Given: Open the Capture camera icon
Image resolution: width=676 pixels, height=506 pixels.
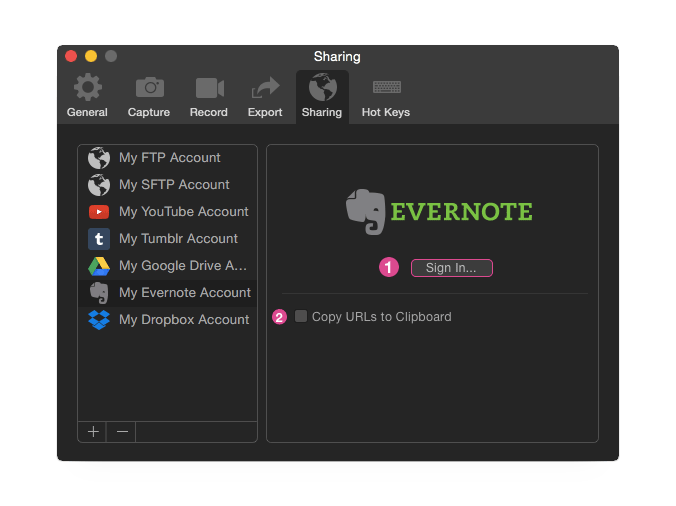Looking at the screenshot, I should pyautogui.click(x=150, y=87).
